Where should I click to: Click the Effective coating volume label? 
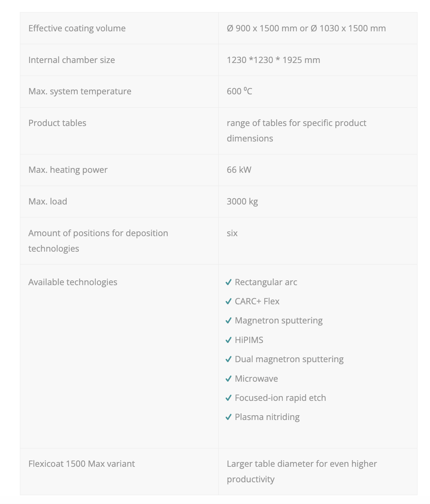pyautogui.click(x=77, y=28)
